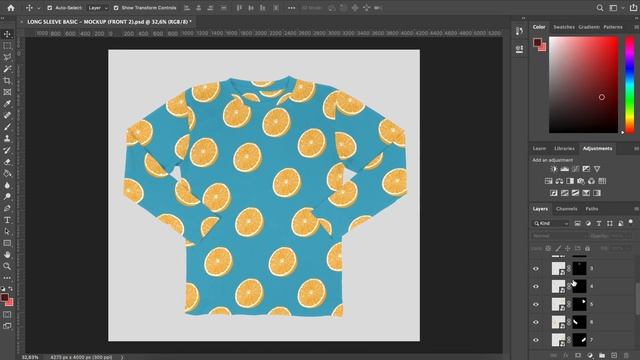Select the Path Selection tool

7,231
